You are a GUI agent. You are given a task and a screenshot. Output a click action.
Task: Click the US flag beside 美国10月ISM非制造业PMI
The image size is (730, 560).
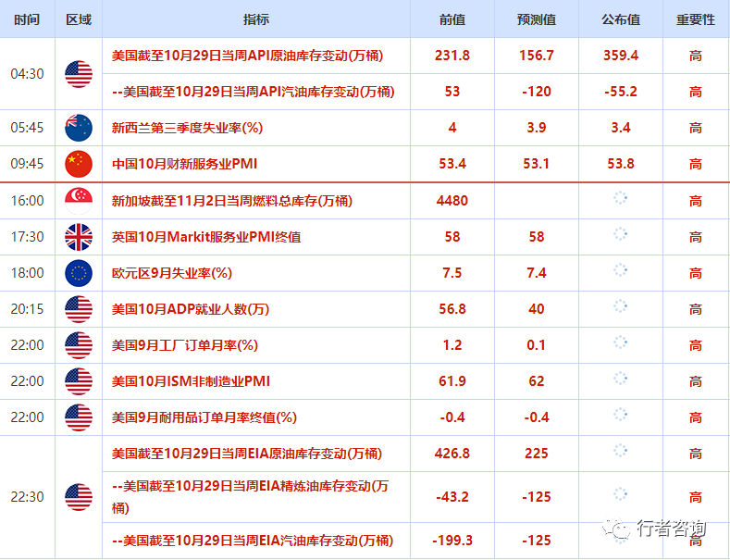click(79, 381)
